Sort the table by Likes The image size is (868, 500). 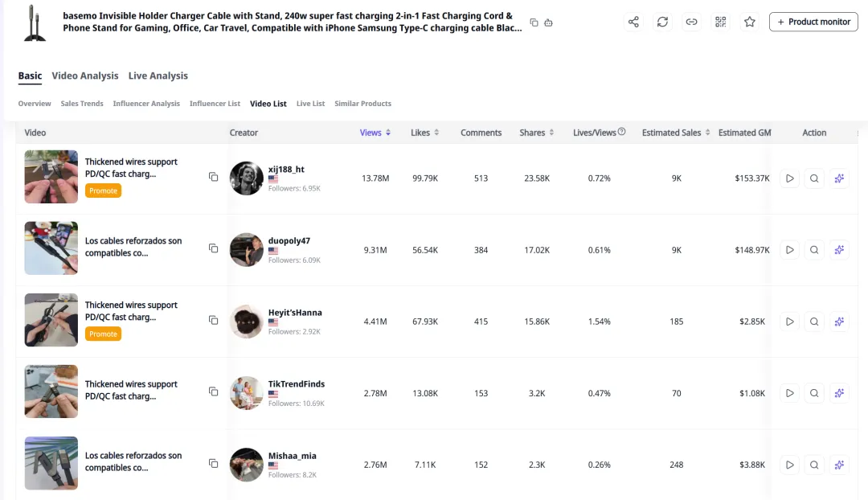point(424,133)
